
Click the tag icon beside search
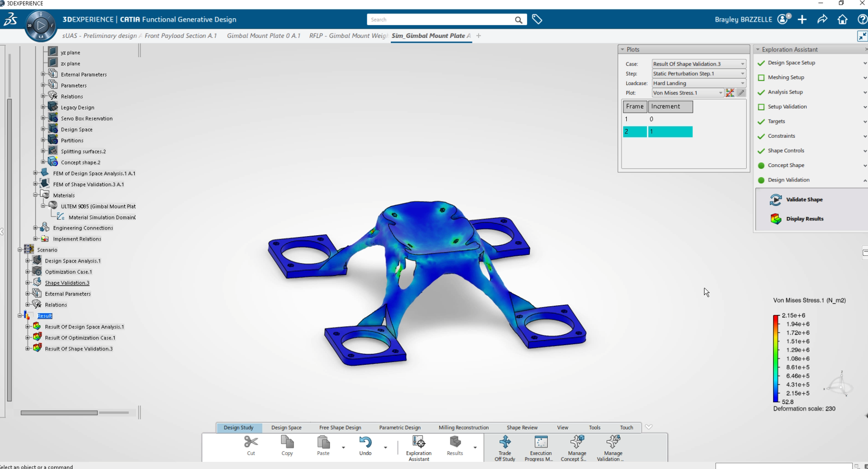(537, 20)
